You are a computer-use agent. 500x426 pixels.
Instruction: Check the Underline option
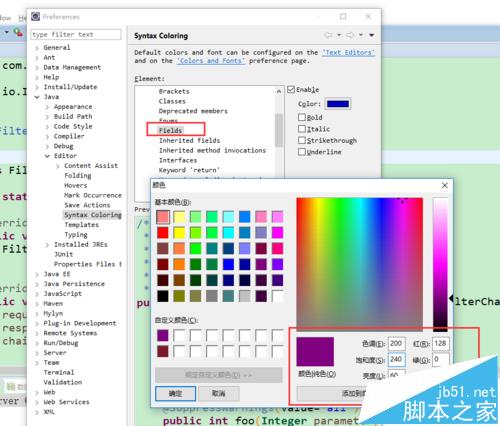[302, 152]
